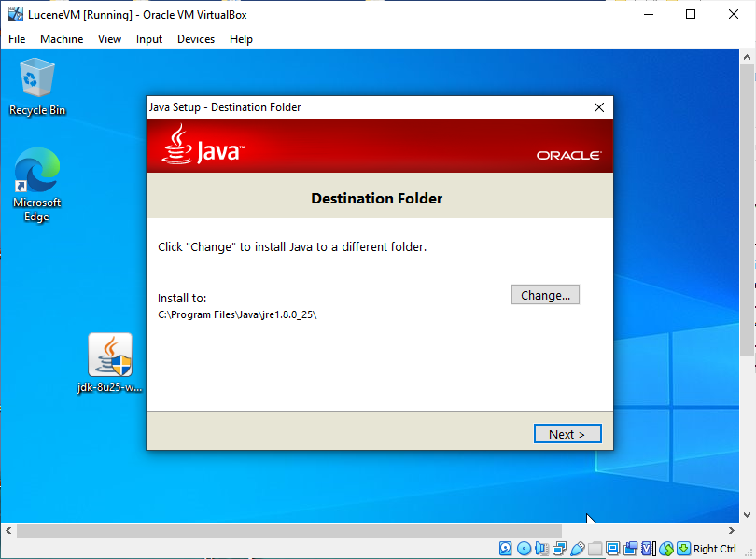Click the USB devices status icon
The image size is (756, 559).
tap(577, 549)
